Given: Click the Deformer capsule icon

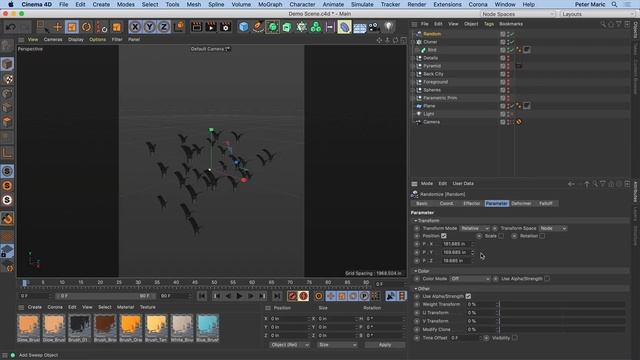Looking at the screenshot, I should click(x=344, y=27).
